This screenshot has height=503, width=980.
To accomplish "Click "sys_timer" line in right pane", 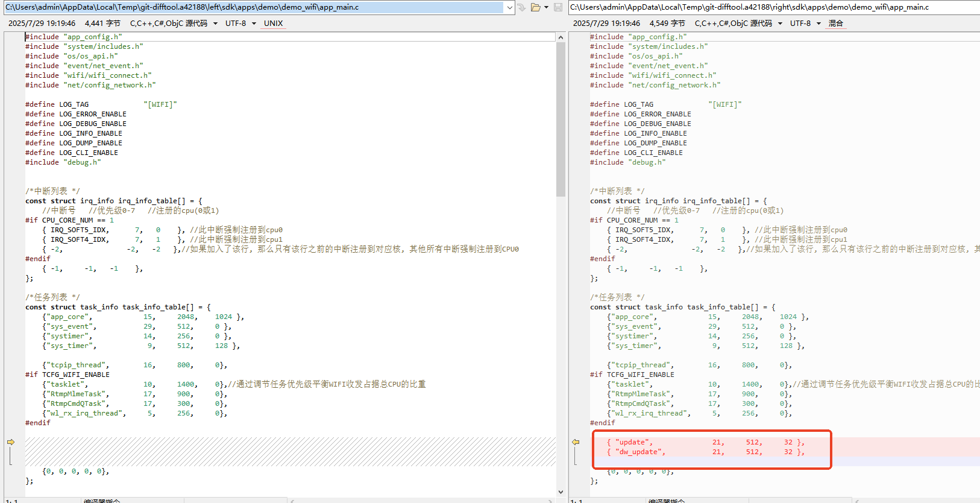I will [706, 346].
